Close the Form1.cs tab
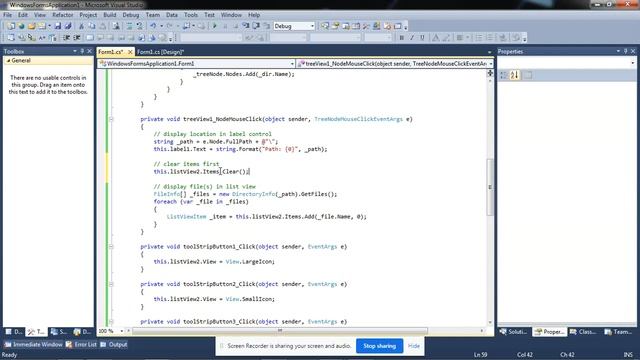The image size is (640, 360). [x=130, y=52]
